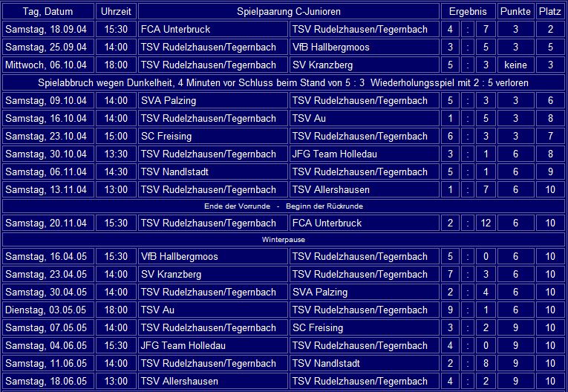Click the 'Punkte' column header
568x392 pixels.
point(515,12)
